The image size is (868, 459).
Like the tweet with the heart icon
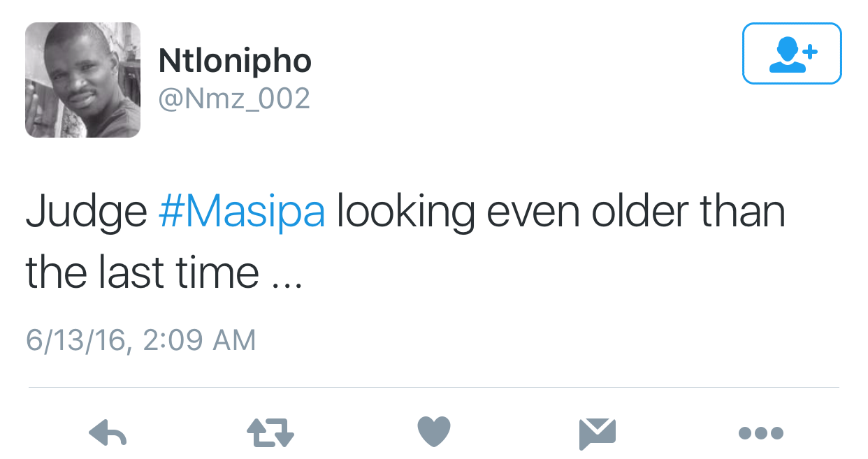[434, 432]
